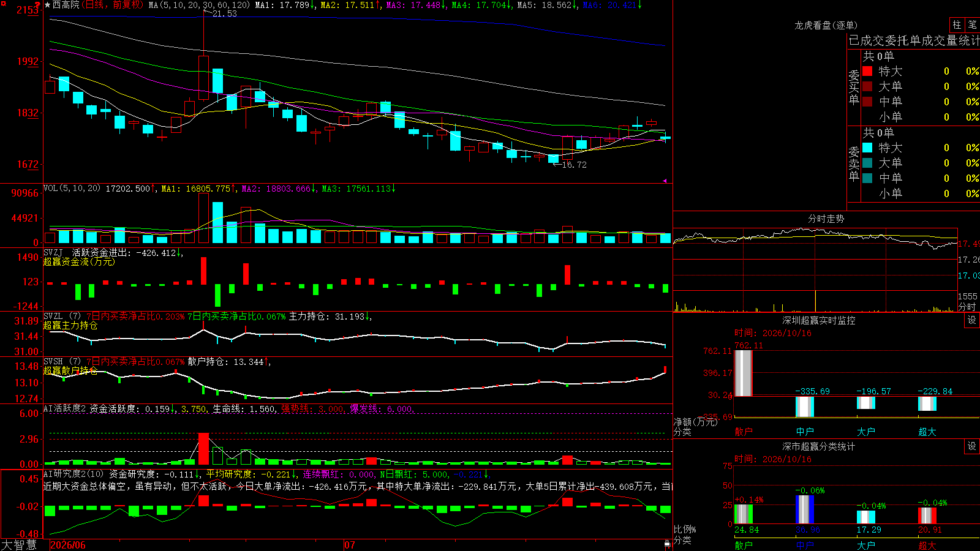
Task: Click the star icon beside 西高院
Action: tap(47, 5)
